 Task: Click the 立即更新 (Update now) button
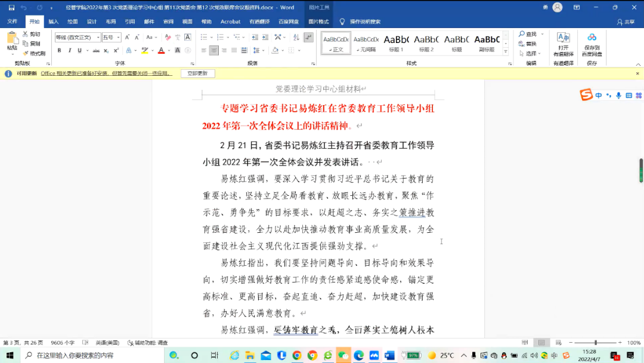(x=197, y=73)
